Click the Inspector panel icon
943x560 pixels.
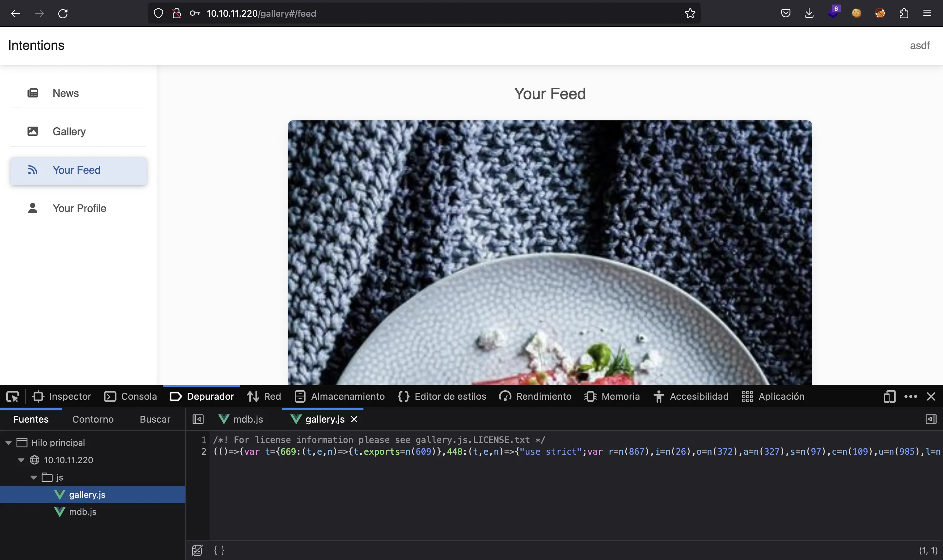(x=37, y=396)
